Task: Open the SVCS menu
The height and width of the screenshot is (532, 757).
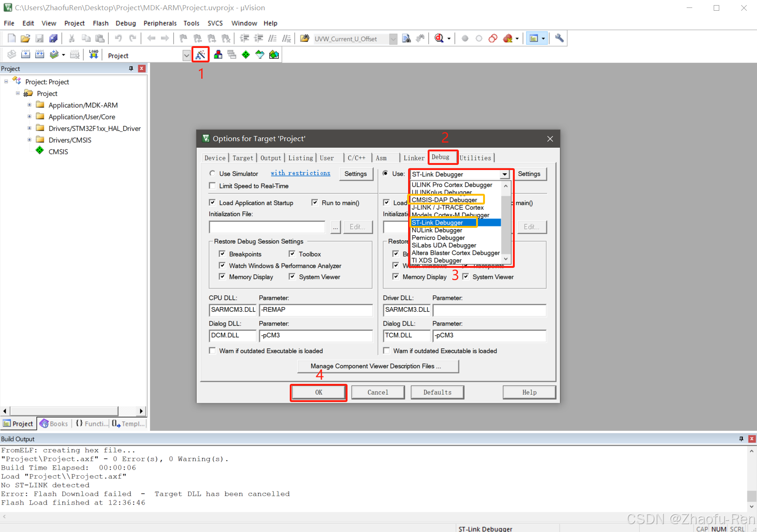Action: 215,23
